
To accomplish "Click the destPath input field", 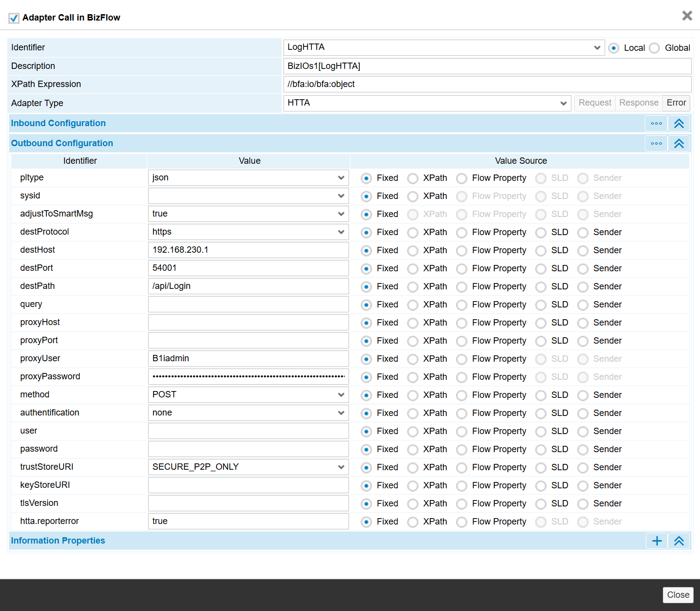I will coord(248,286).
